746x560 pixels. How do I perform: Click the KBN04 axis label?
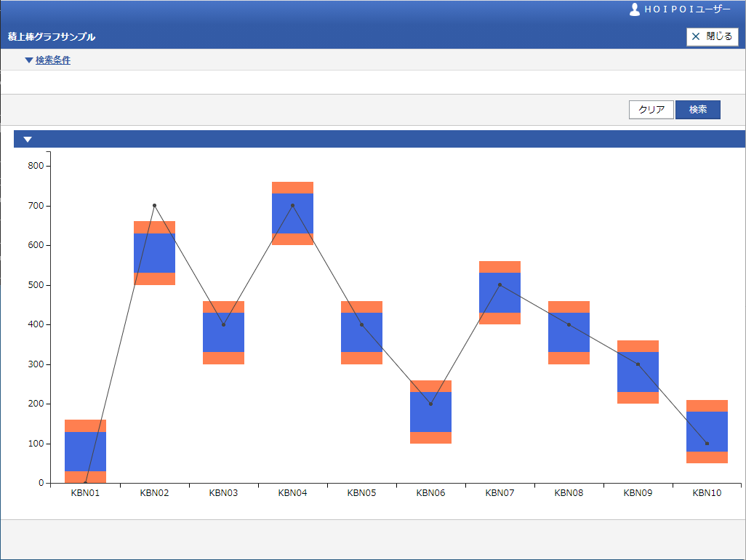(x=292, y=493)
